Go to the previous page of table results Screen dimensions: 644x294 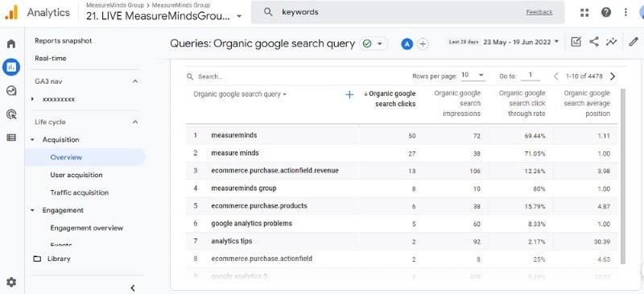[x=556, y=76]
